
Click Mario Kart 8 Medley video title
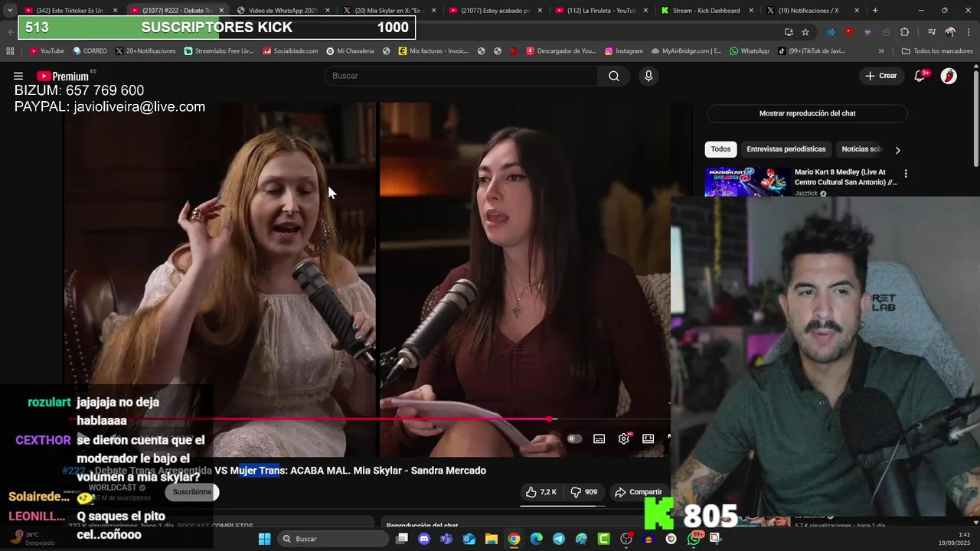[845, 178]
